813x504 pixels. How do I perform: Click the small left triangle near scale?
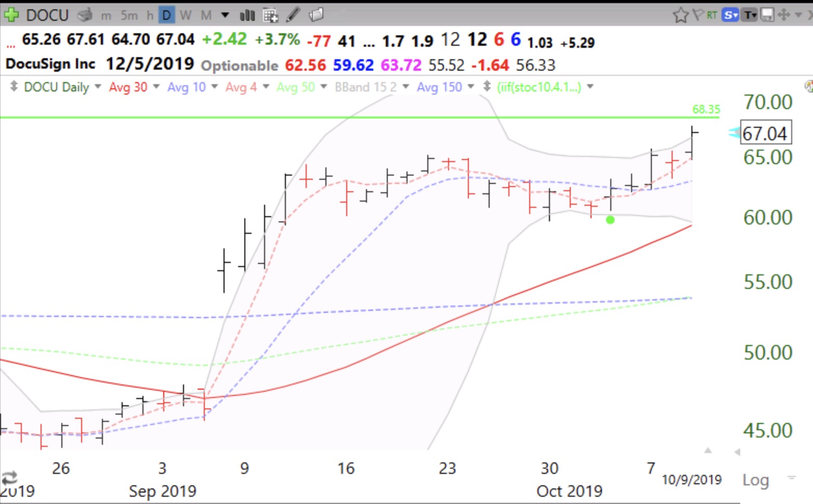click(737, 452)
